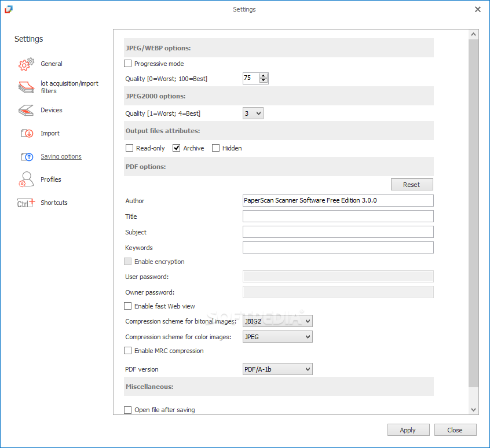Click the Apply button

408,430
